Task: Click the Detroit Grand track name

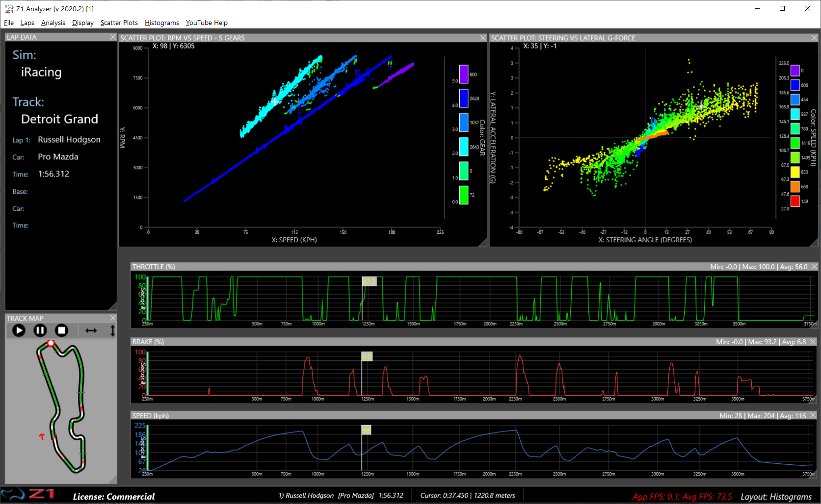Action: pos(59,119)
